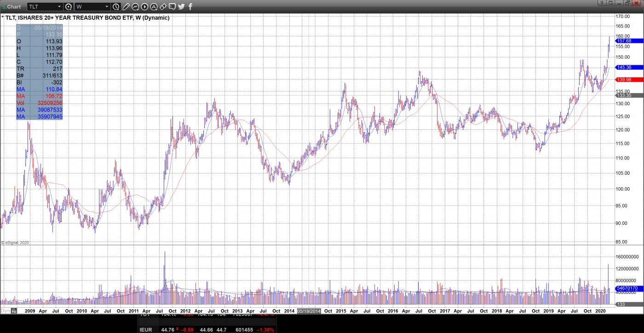Click the blue 145.36 moving average label
The height and width of the screenshot is (333, 644).
[628, 68]
